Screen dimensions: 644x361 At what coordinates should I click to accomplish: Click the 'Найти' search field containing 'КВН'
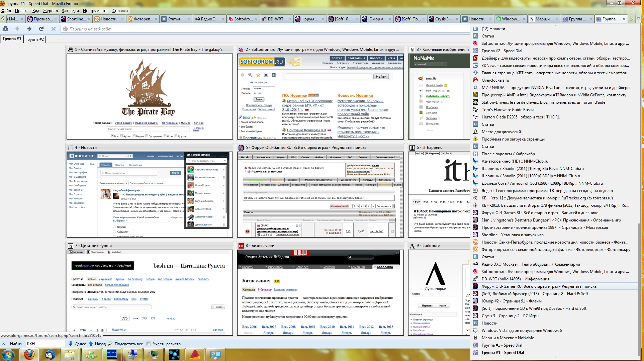tap(45, 344)
